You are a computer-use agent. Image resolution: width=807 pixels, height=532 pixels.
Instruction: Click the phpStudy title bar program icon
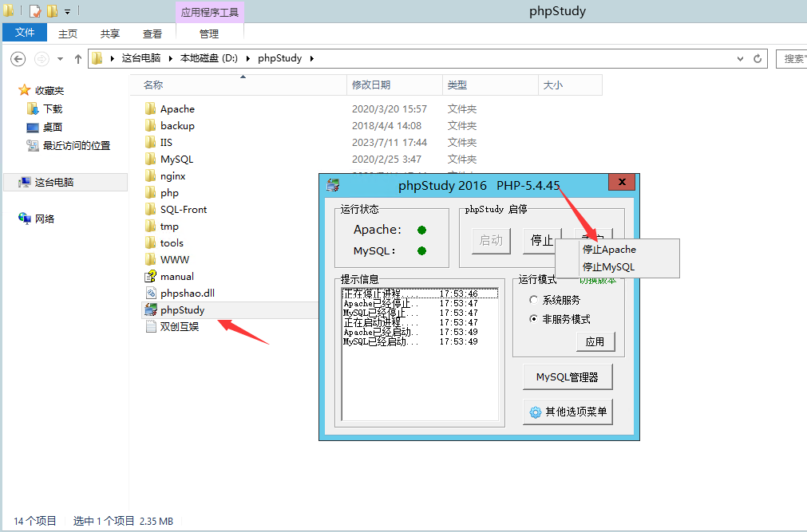pos(331,185)
